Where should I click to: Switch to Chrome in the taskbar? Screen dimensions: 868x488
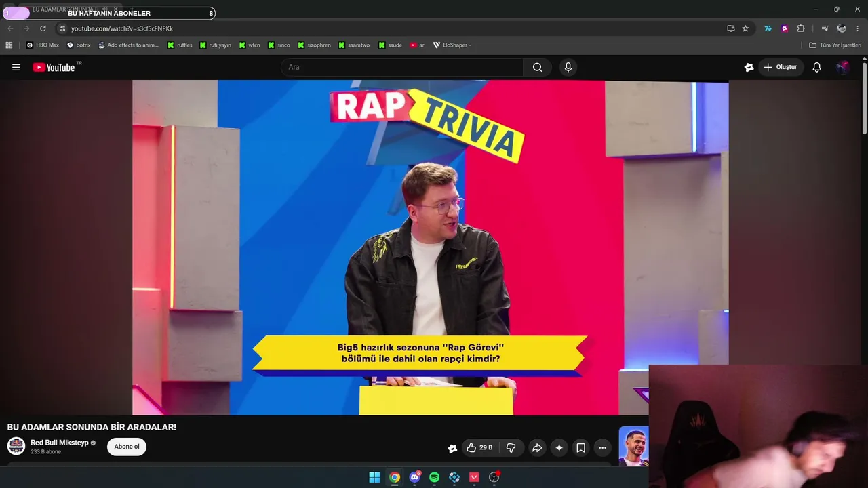(x=394, y=477)
